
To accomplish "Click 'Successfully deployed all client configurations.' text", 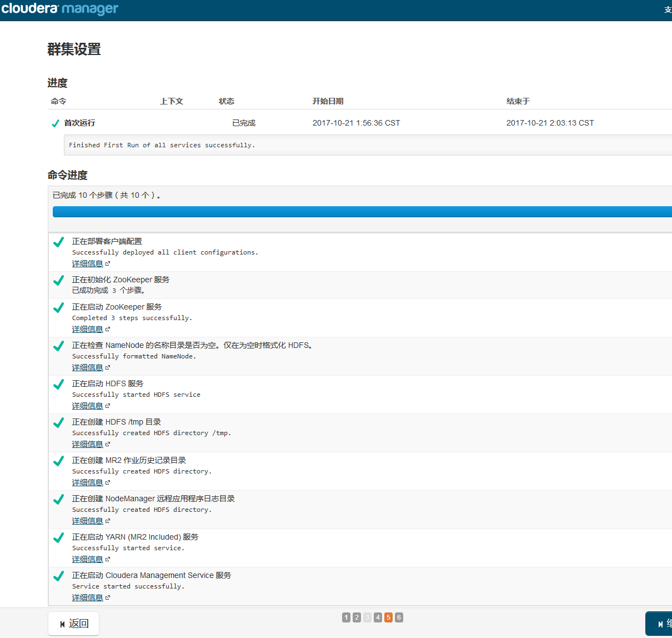I will (165, 252).
